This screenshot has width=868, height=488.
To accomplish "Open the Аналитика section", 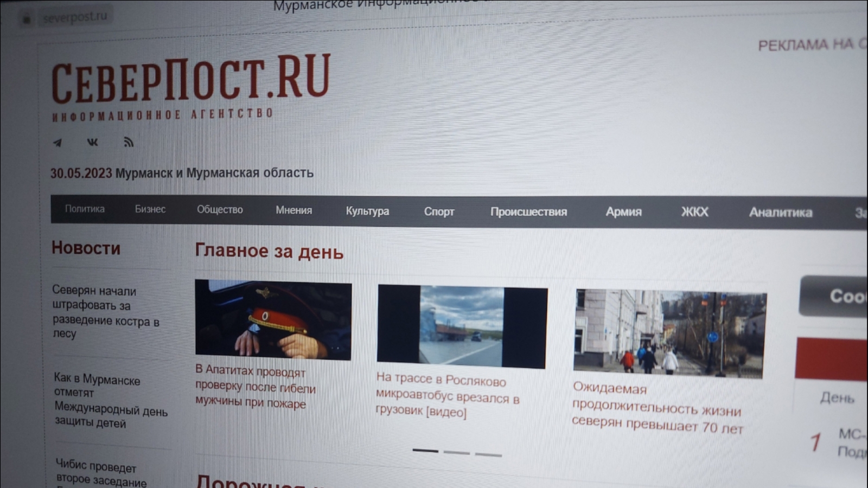I will pyautogui.click(x=781, y=213).
